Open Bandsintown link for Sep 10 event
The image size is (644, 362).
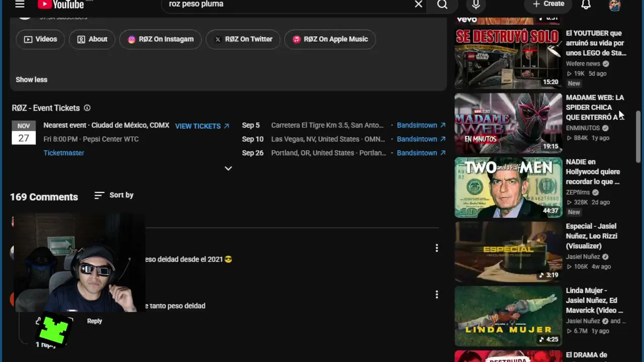(421, 139)
